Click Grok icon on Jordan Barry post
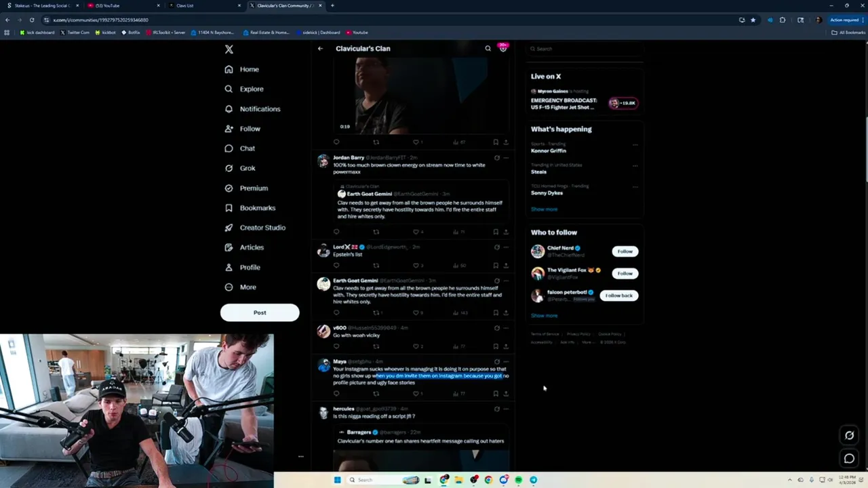This screenshot has height=488, width=868. pyautogui.click(x=496, y=158)
